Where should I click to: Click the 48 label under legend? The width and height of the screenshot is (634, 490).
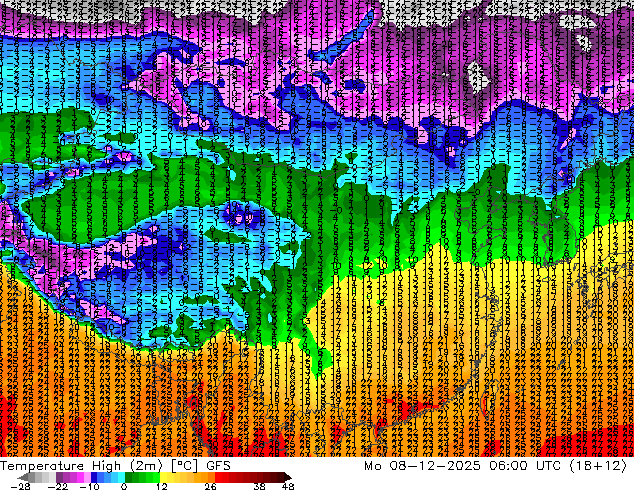pyautogui.click(x=288, y=486)
